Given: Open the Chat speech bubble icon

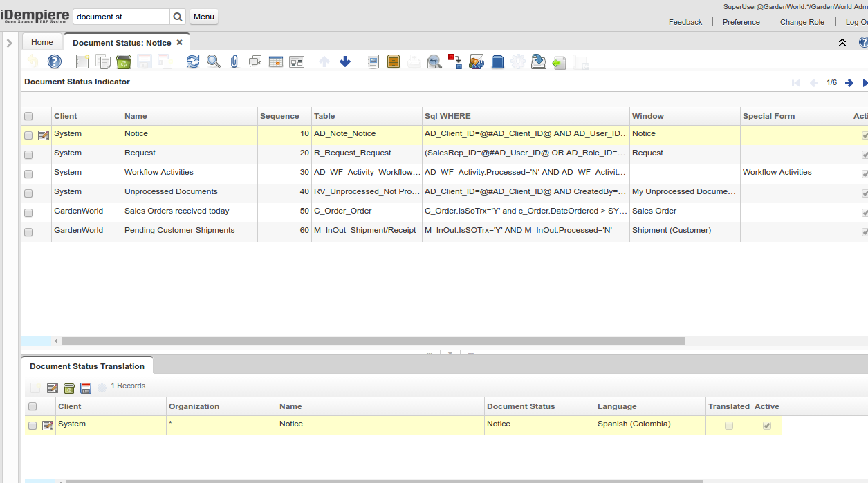Looking at the screenshot, I should coord(255,62).
